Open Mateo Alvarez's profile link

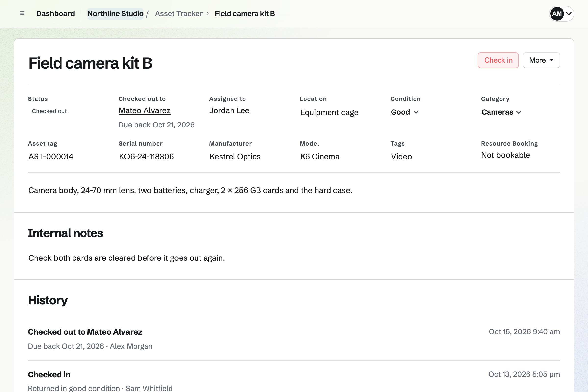tap(145, 110)
